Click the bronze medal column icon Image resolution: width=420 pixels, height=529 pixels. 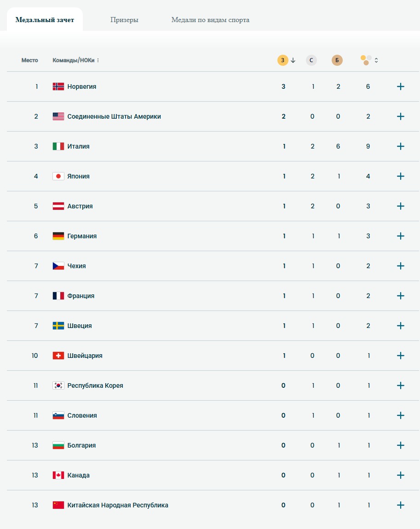337,60
